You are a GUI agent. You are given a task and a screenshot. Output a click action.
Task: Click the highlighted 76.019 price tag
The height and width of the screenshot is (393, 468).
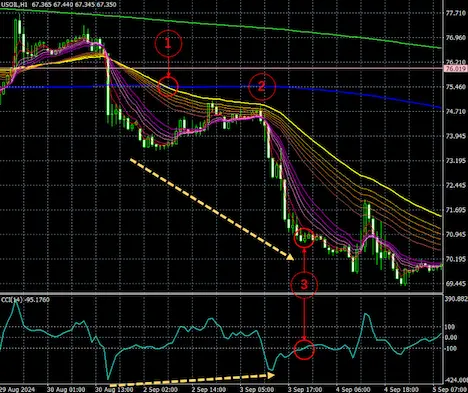click(455, 69)
